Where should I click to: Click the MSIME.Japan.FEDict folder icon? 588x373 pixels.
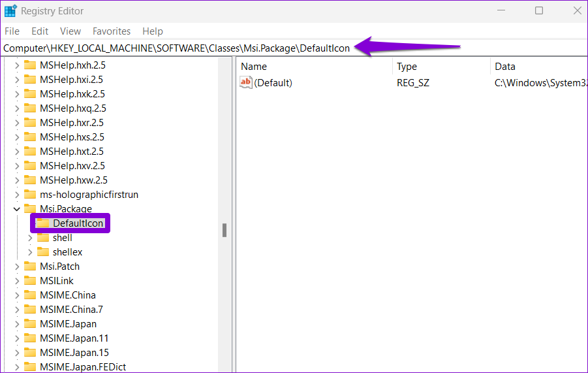point(30,367)
